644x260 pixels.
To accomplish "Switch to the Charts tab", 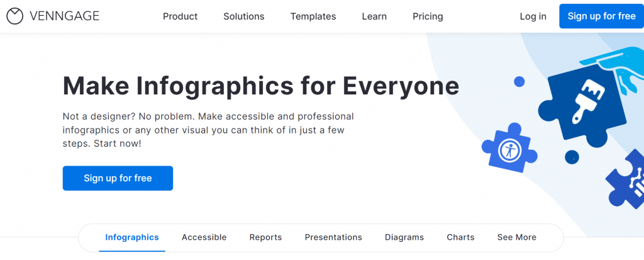I will coord(460,237).
